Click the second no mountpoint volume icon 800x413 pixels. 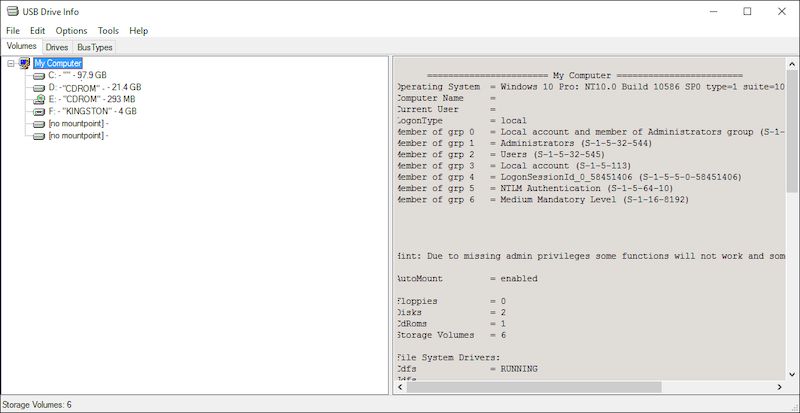[x=39, y=136]
